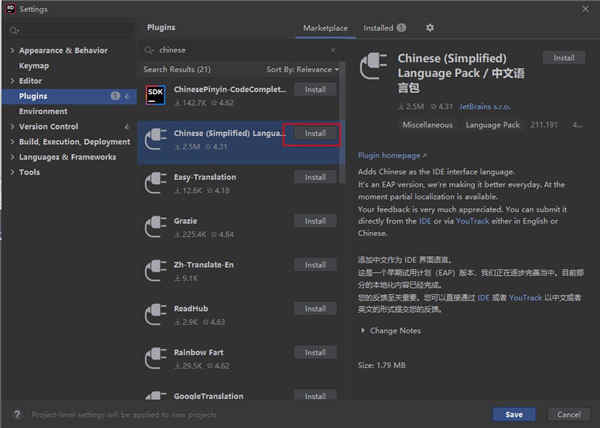Install Grazie plugin
The height and width of the screenshot is (428, 600).
315,221
